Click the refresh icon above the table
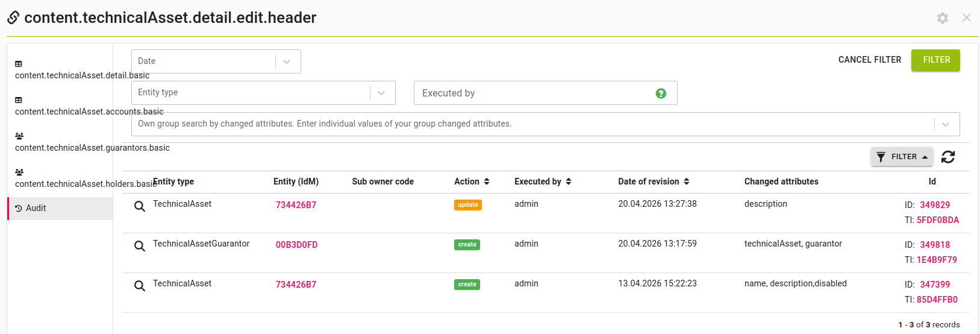The width and height of the screenshot is (980, 334). coord(948,157)
